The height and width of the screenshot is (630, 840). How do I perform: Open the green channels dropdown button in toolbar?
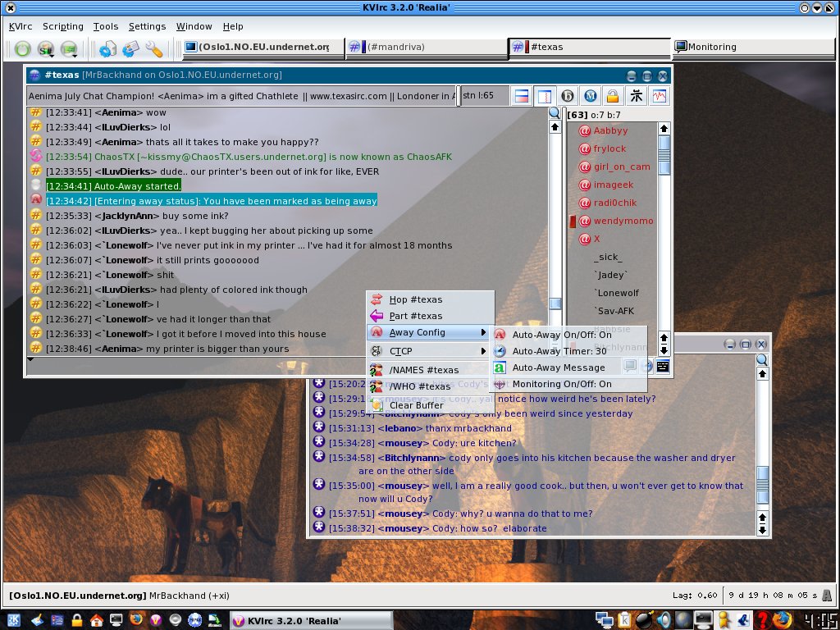[69, 48]
